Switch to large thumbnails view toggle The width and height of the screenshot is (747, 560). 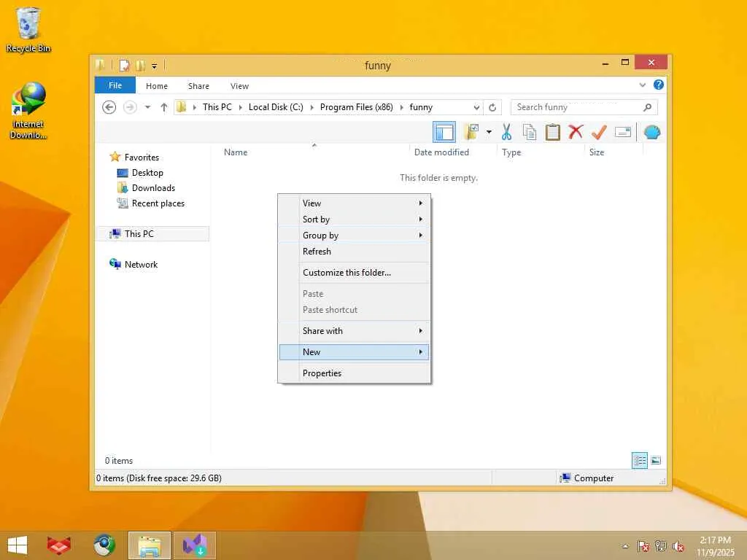point(656,461)
